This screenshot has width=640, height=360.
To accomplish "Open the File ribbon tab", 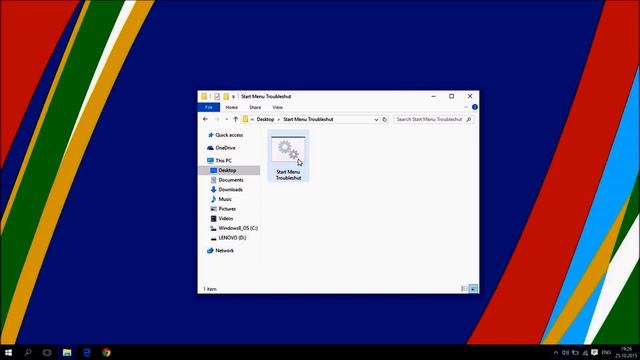I will pyautogui.click(x=209, y=107).
